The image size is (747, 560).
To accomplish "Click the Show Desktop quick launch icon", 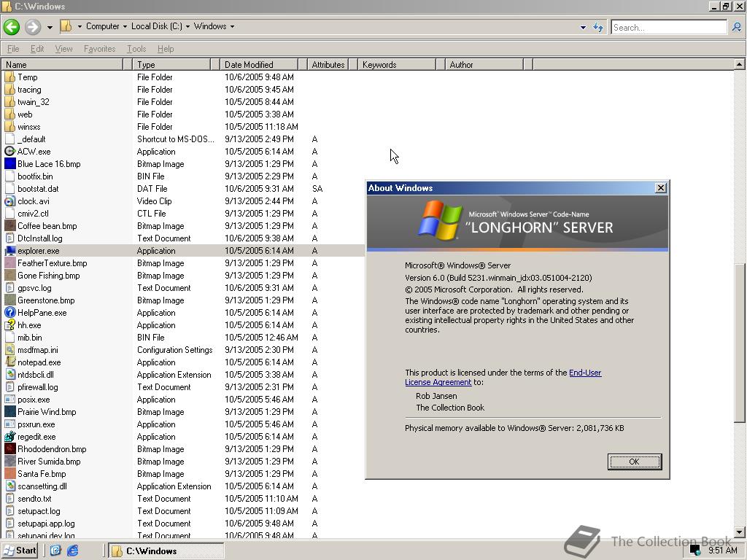I will (55, 551).
